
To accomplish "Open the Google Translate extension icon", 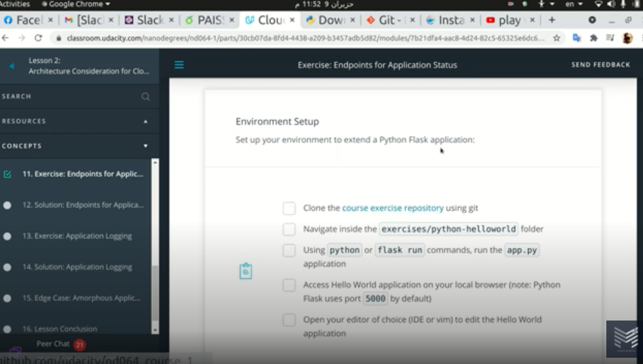I will tap(577, 38).
